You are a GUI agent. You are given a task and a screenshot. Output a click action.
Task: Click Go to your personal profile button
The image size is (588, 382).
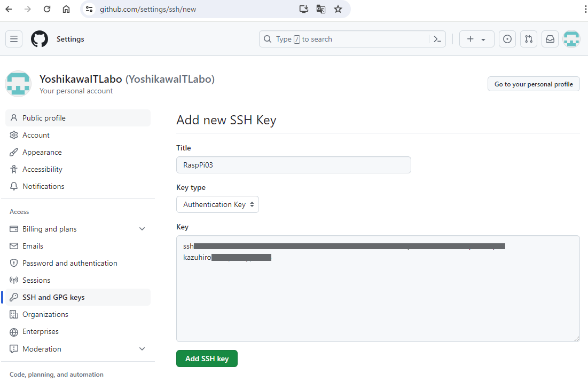click(x=533, y=84)
